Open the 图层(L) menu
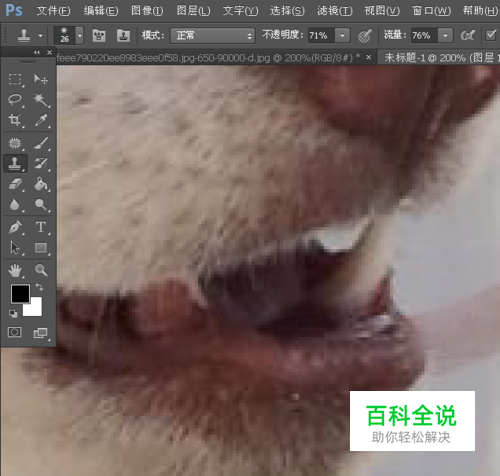Viewport: 500px width, 476px height. [193, 11]
